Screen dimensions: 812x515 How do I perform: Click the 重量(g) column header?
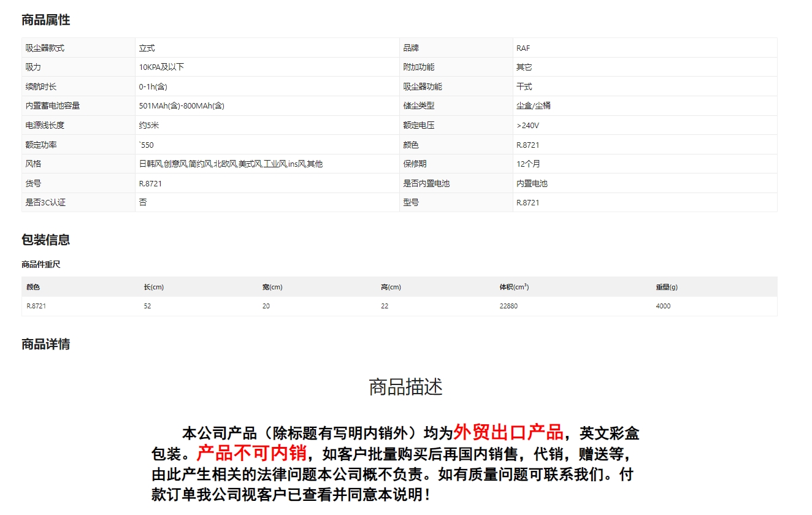[x=667, y=287]
